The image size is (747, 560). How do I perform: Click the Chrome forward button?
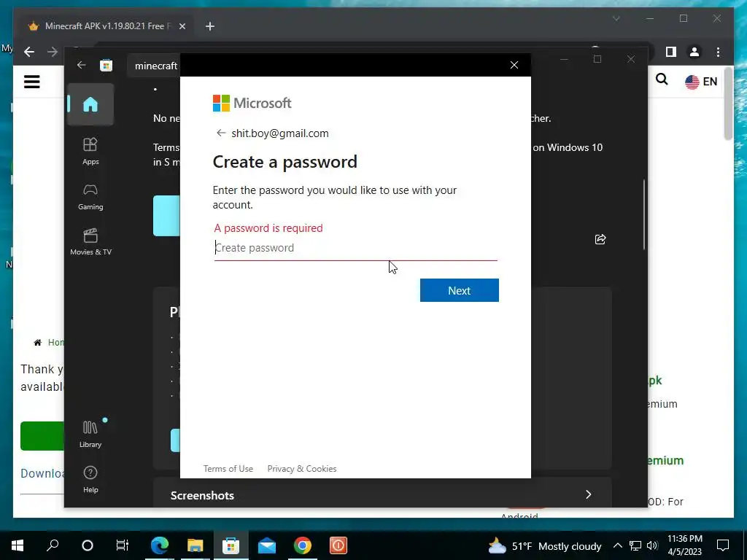(53, 52)
